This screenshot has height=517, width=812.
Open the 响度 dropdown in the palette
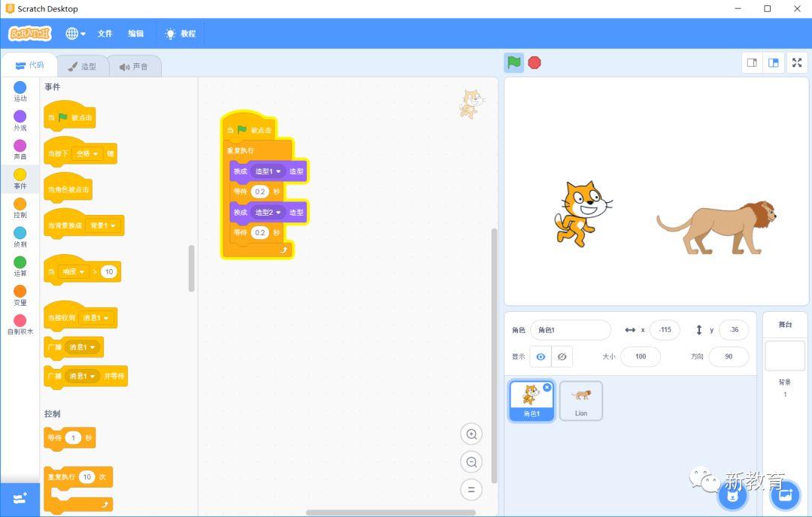[x=73, y=272]
